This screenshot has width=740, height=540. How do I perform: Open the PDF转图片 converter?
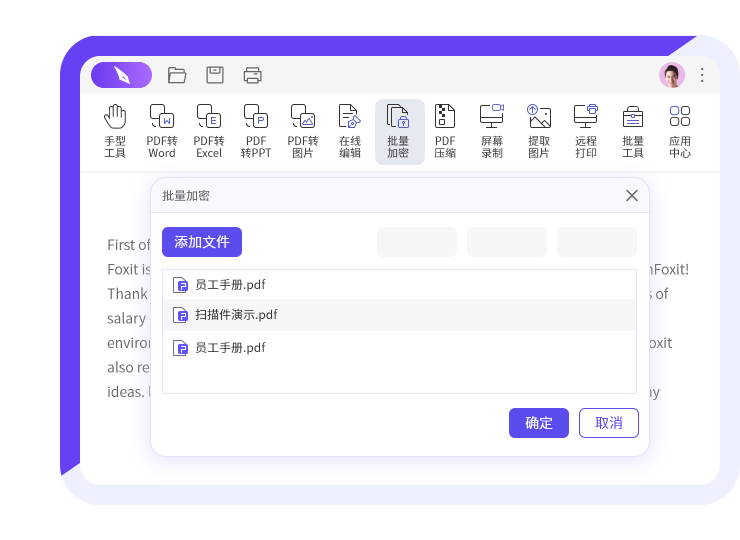(303, 131)
